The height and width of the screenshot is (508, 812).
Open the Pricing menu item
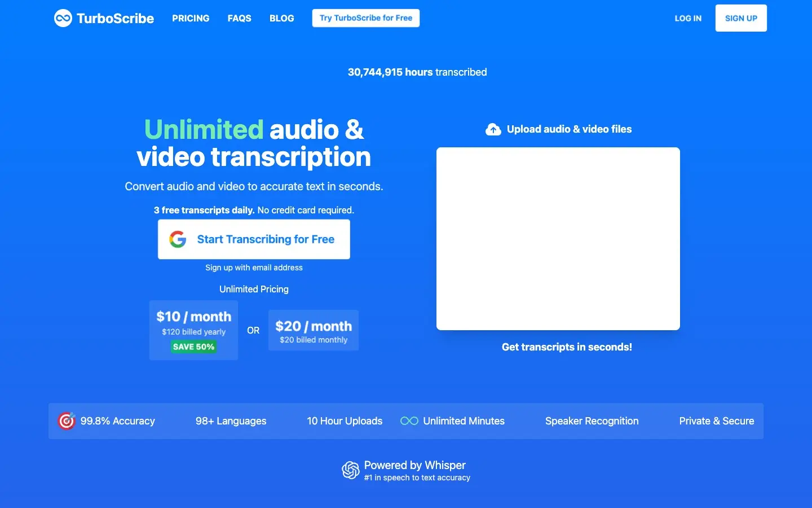coord(191,18)
